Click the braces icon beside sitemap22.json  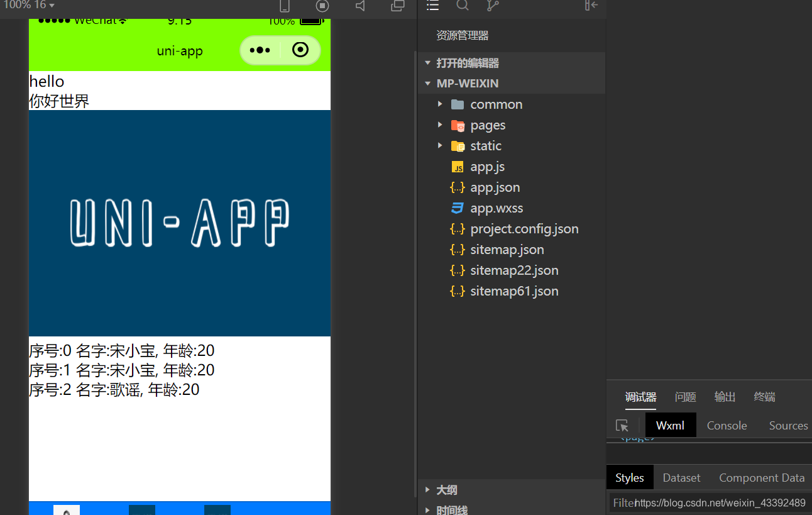[458, 270]
